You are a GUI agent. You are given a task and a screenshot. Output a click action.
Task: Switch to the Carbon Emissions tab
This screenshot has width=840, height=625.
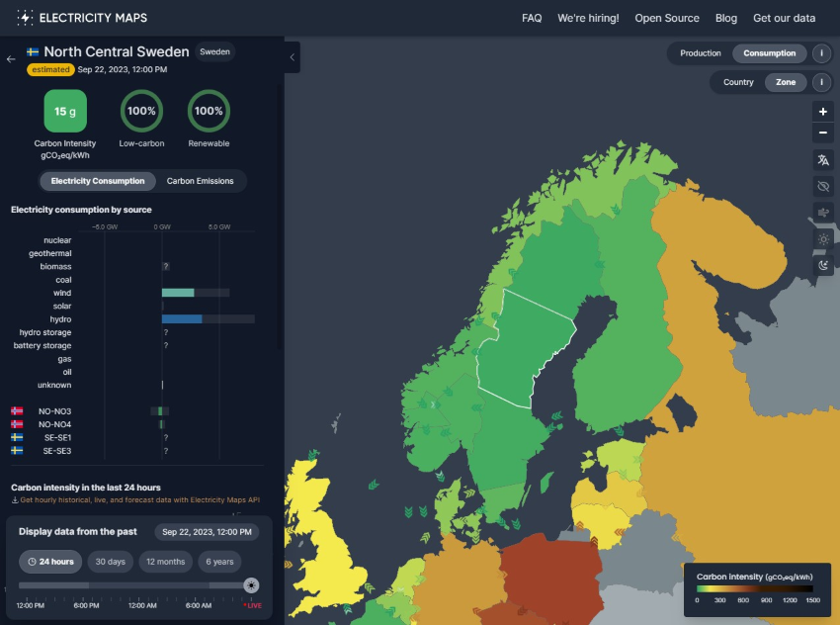pos(200,181)
